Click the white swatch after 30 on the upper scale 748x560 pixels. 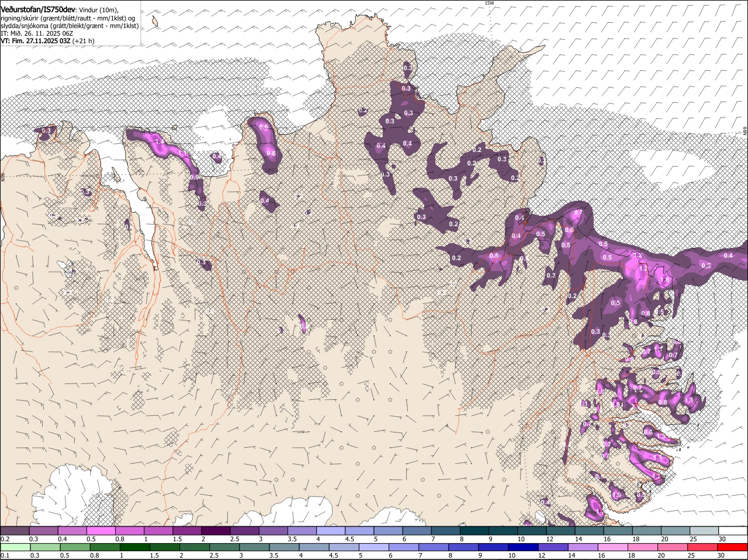pos(733,531)
